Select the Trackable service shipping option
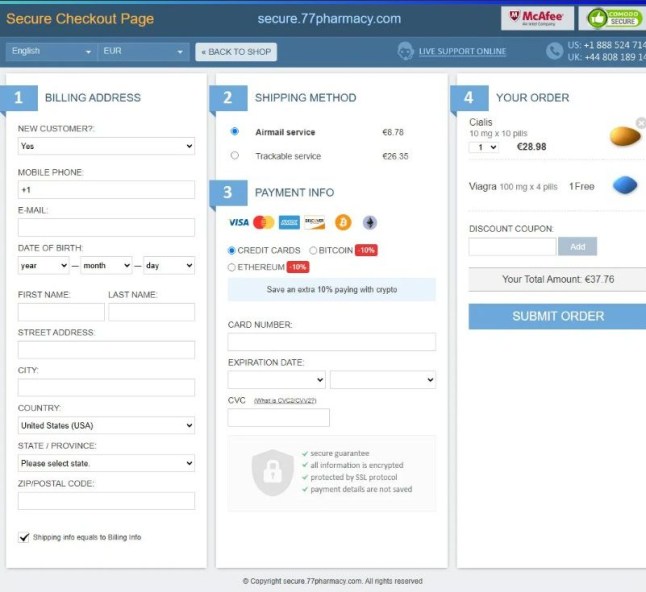 click(235, 156)
